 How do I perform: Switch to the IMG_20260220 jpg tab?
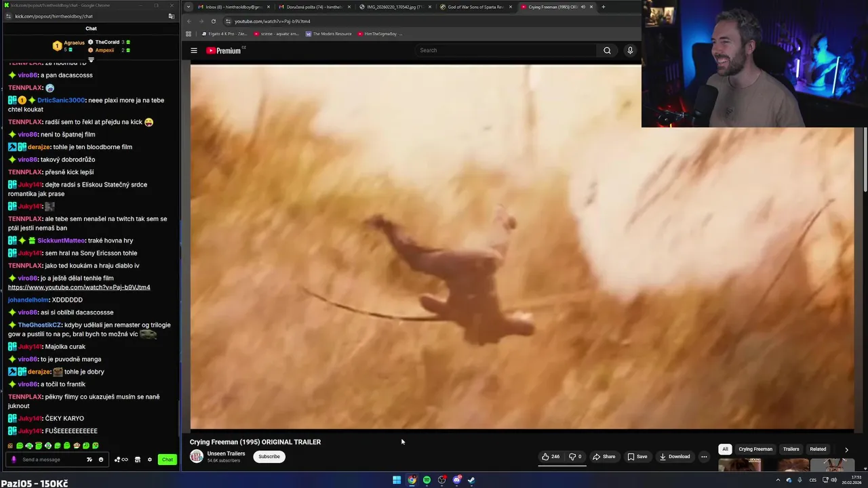coord(395,7)
